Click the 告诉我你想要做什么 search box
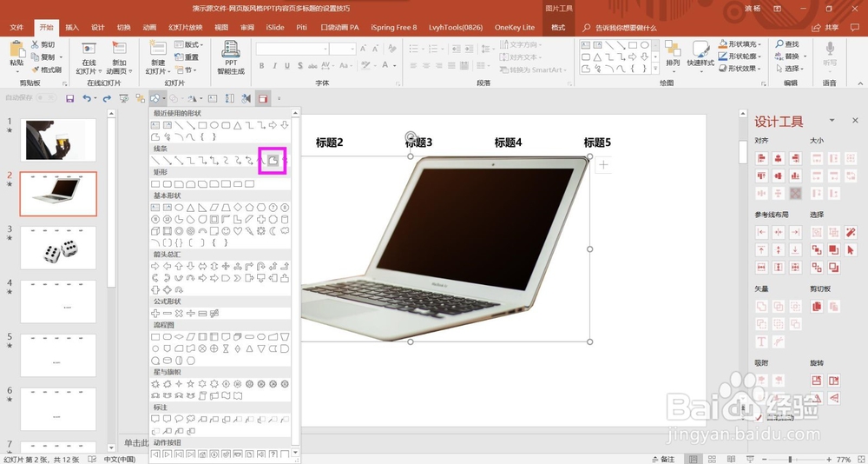868x464 pixels. coord(626,28)
